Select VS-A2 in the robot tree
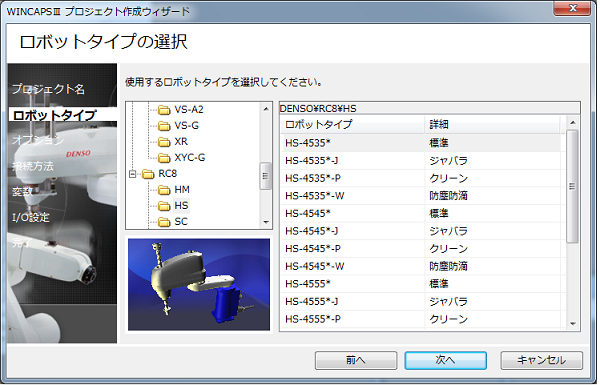The height and width of the screenshot is (385, 600). tap(189, 110)
